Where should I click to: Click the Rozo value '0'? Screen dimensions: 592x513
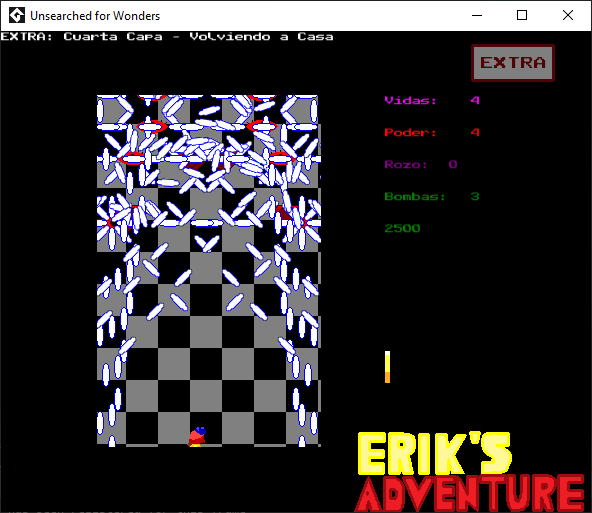click(x=453, y=165)
